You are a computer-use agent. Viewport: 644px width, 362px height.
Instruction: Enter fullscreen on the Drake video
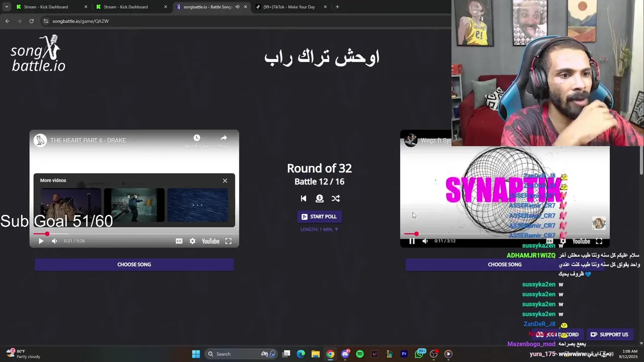pyautogui.click(x=228, y=241)
